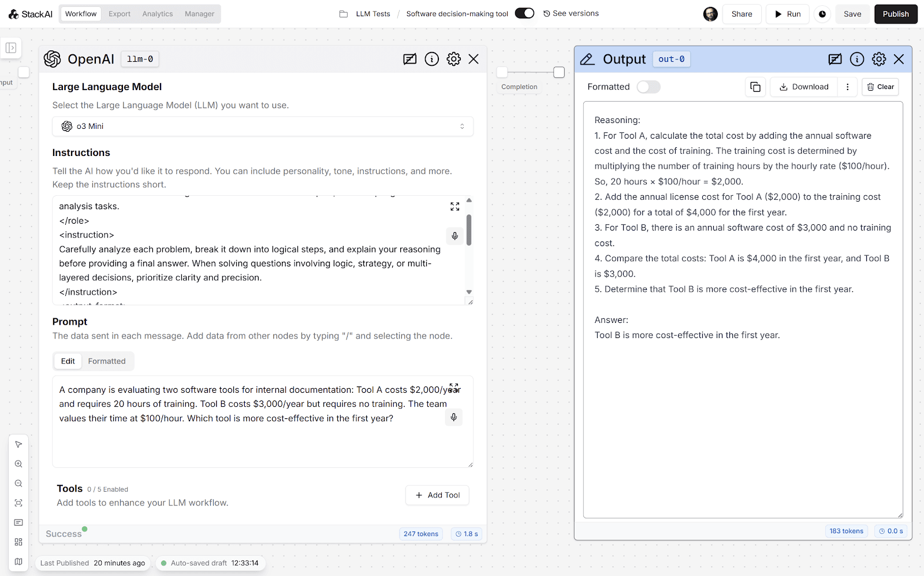Click the Output node input connector handle
The width and height of the screenshot is (924, 576).
click(x=559, y=72)
